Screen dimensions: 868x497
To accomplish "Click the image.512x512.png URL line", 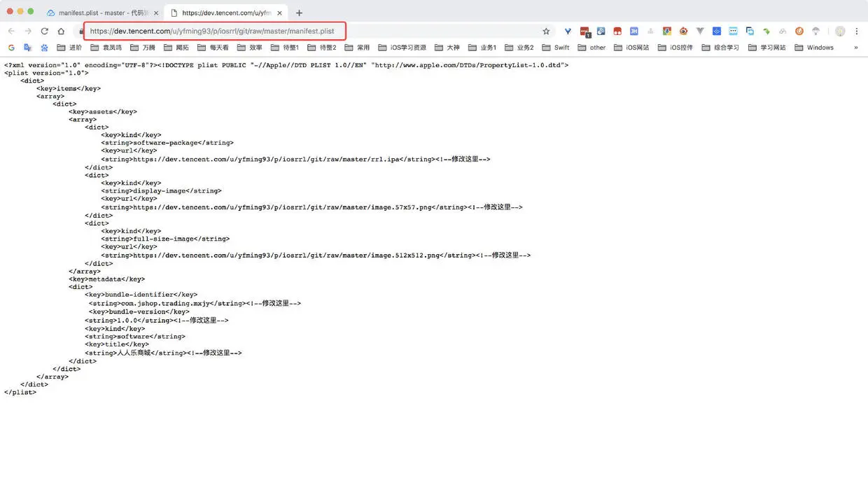I will pyautogui.click(x=316, y=255).
